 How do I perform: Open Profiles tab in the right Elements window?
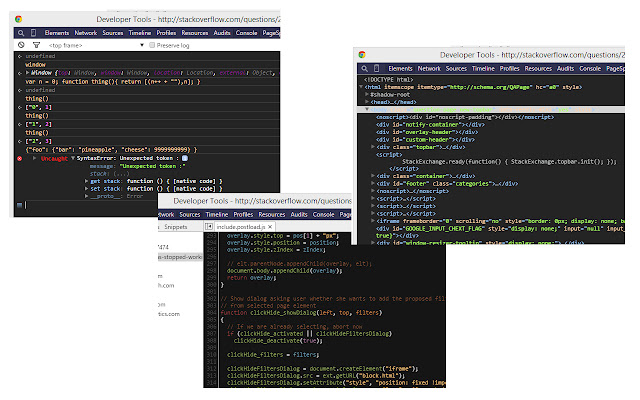tap(509, 68)
